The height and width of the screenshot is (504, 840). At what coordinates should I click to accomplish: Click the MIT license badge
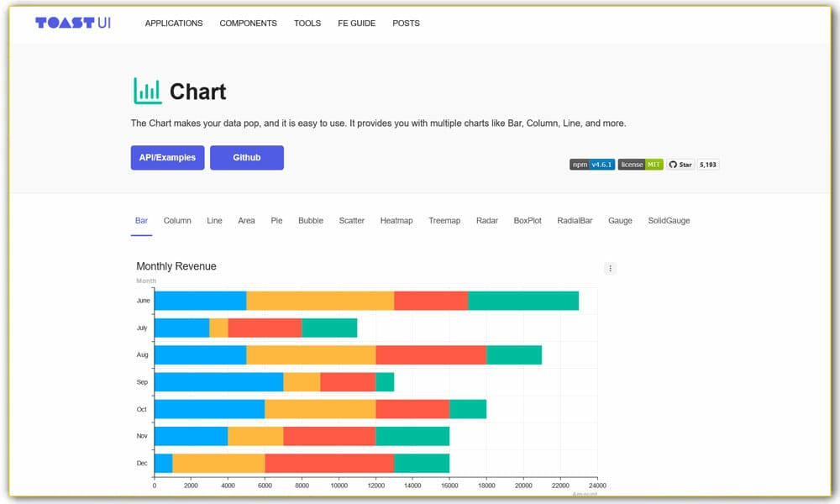640,164
